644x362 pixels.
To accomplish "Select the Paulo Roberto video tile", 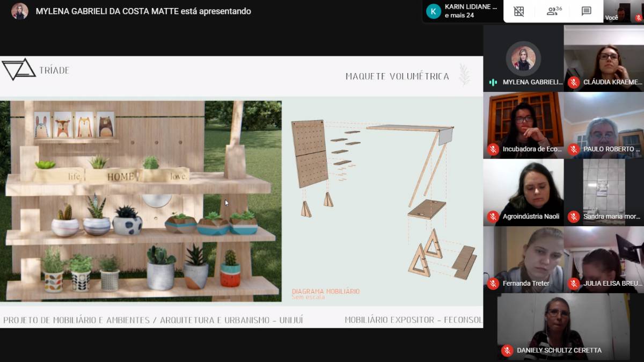I will click(x=604, y=125).
